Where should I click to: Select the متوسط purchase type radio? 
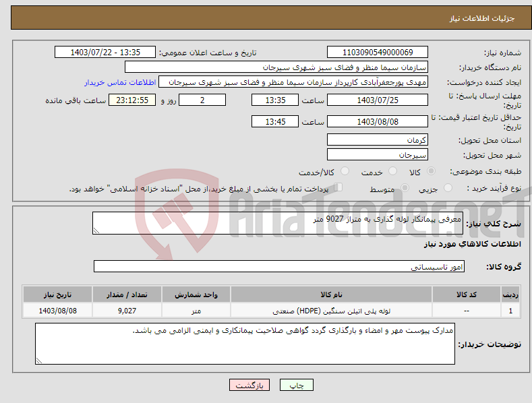click(x=405, y=187)
